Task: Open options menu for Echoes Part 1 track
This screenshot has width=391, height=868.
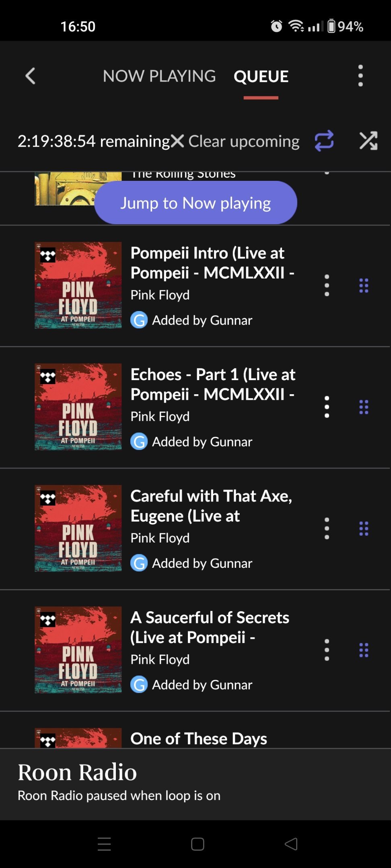Action: pyautogui.click(x=327, y=407)
